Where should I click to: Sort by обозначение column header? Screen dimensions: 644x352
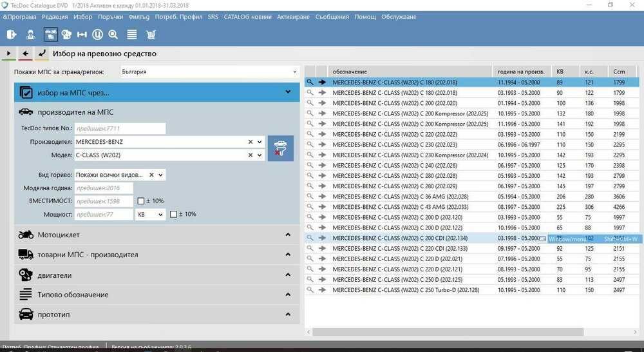coord(410,72)
